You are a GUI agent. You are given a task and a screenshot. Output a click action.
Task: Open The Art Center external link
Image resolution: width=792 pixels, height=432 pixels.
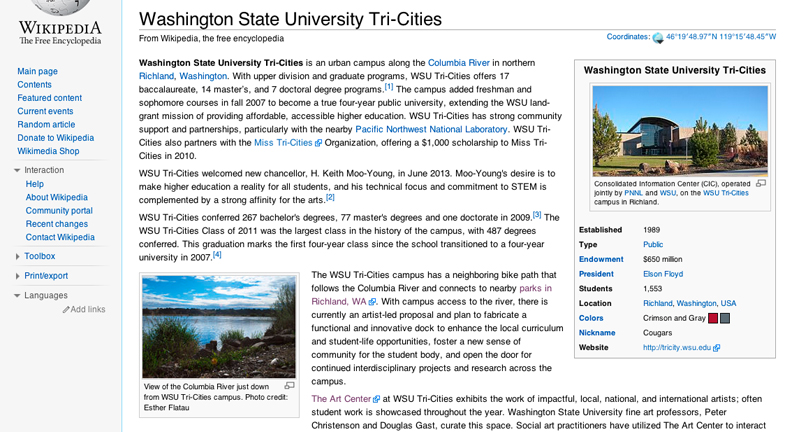341,399
